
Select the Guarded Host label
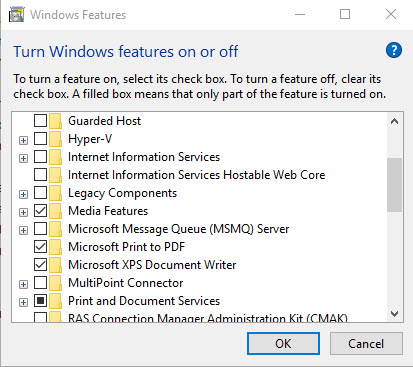point(104,121)
